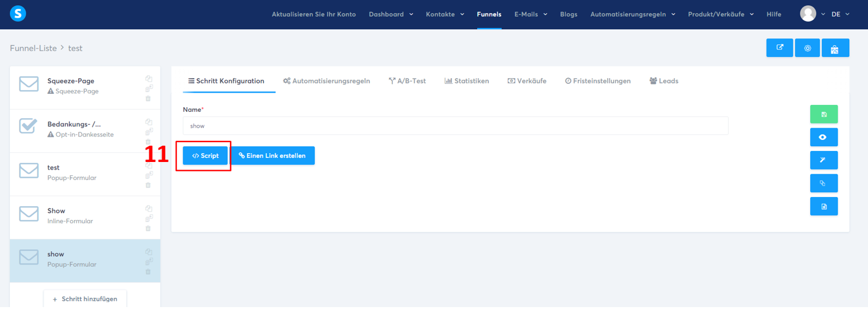Click top copy icon on Bedankungs row
The image size is (868, 310).
(x=149, y=122)
